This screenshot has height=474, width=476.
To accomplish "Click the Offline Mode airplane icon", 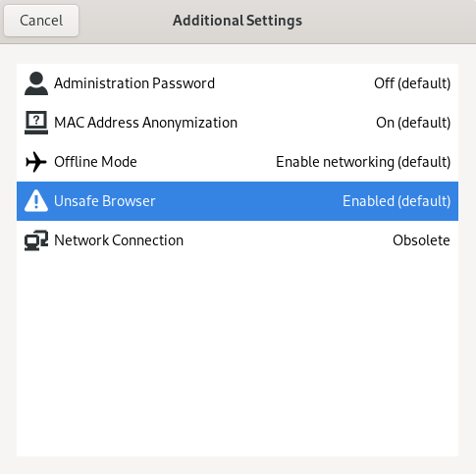I will click(x=36, y=162).
